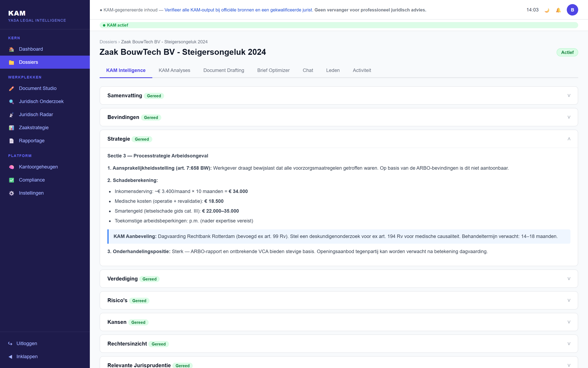Expand the Bevindingen section chevron

pyautogui.click(x=569, y=117)
